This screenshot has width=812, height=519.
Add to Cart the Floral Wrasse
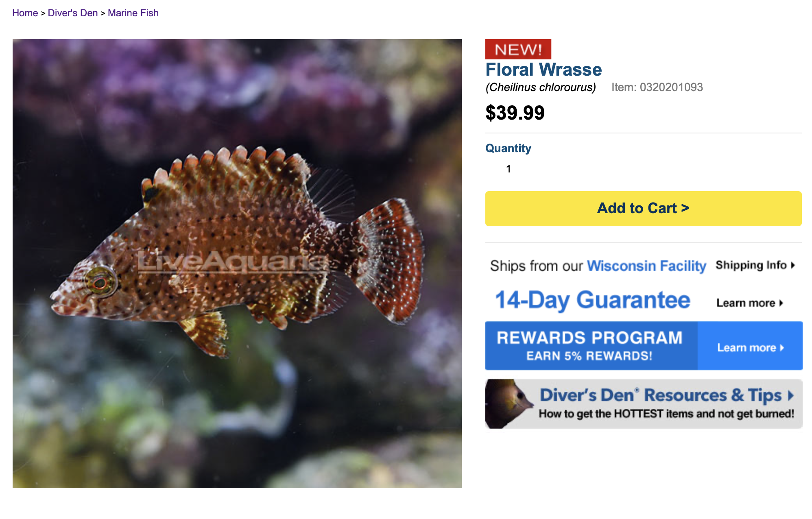[643, 208]
